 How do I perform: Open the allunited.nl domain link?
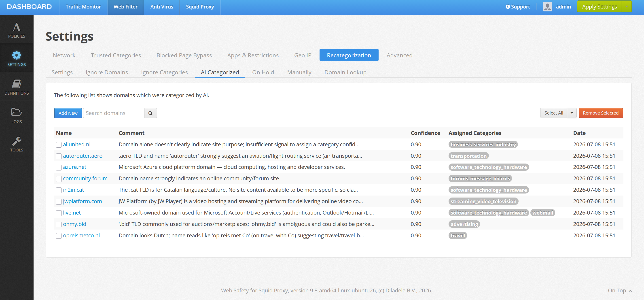click(77, 144)
